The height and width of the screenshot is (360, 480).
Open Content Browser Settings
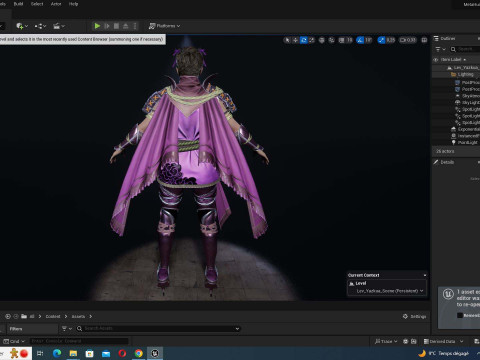pos(414,316)
